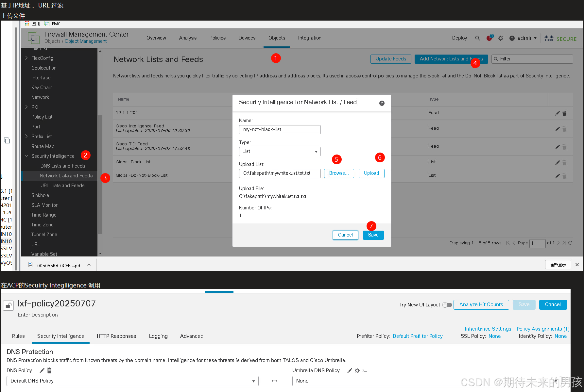Open the Devices menu

(247, 38)
